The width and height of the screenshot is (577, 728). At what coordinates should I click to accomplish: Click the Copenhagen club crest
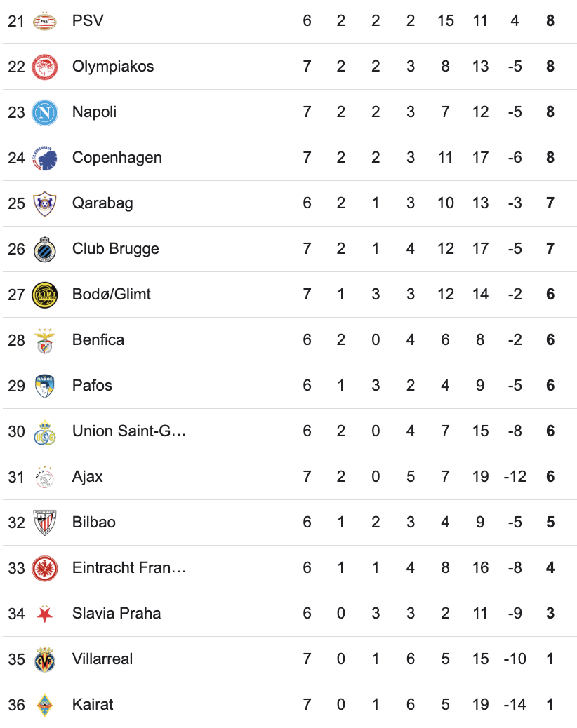click(x=45, y=158)
